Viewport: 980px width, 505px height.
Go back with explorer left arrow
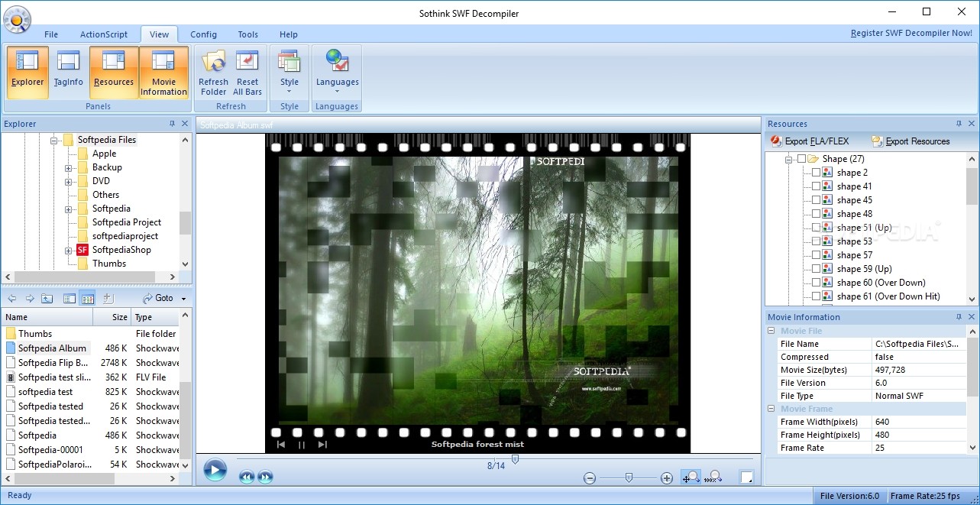pyautogui.click(x=12, y=299)
